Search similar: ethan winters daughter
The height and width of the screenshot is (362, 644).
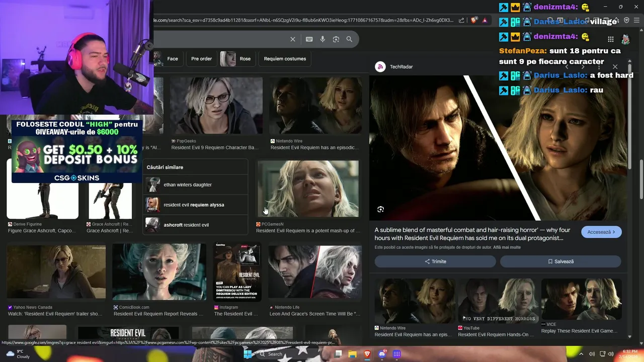click(x=195, y=185)
